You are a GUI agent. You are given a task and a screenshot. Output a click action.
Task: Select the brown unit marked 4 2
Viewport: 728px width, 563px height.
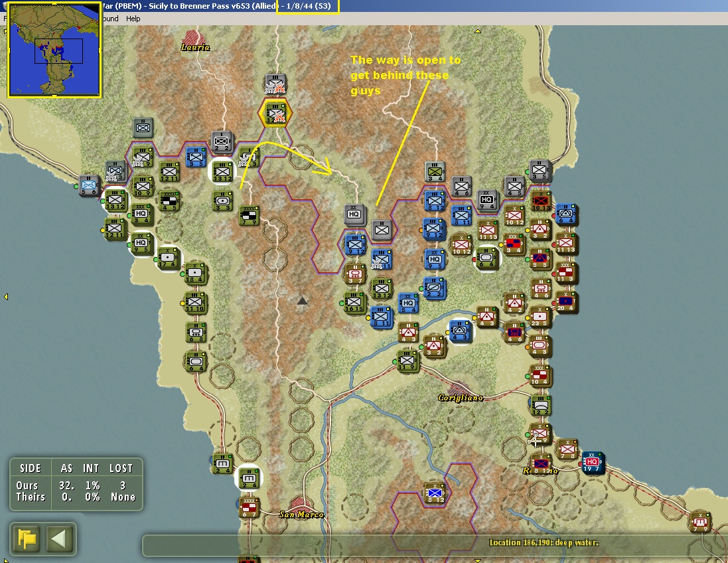point(514,303)
